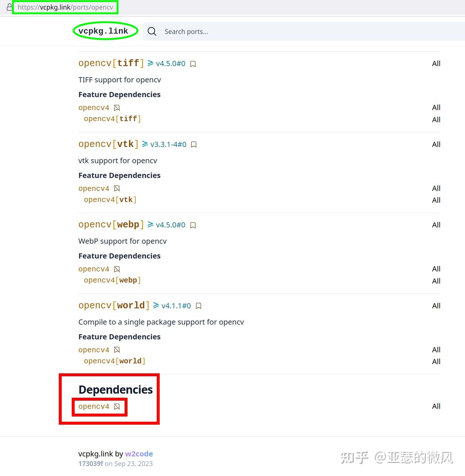Click the search magnifier icon
The height and width of the screenshot is (476, 465).
[152, 31]
